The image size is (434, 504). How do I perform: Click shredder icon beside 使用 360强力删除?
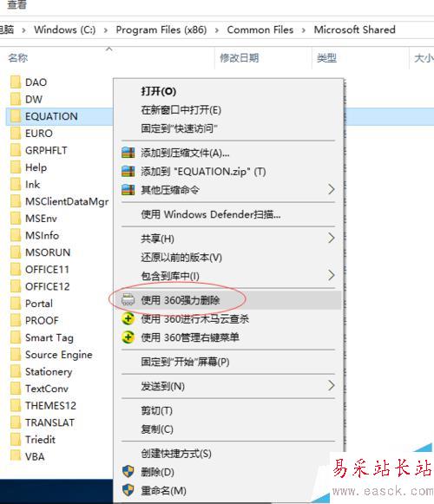pyautogui.click(x=128, y=299)
